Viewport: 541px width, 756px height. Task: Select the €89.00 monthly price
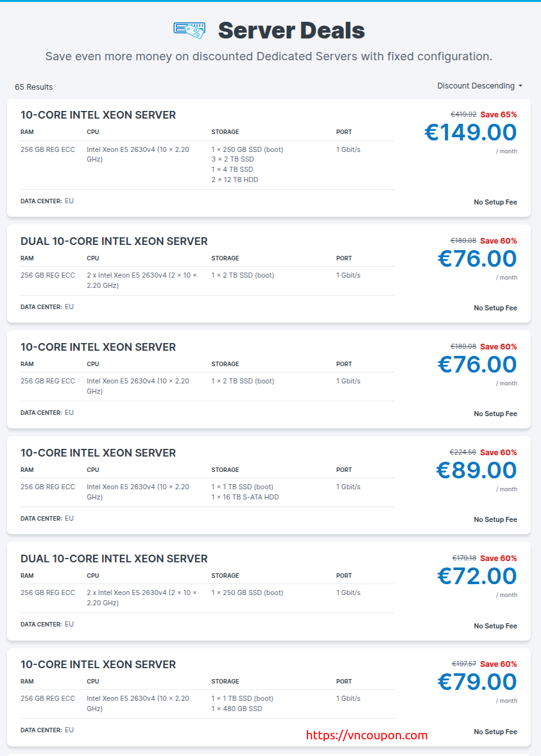point(476,470)
